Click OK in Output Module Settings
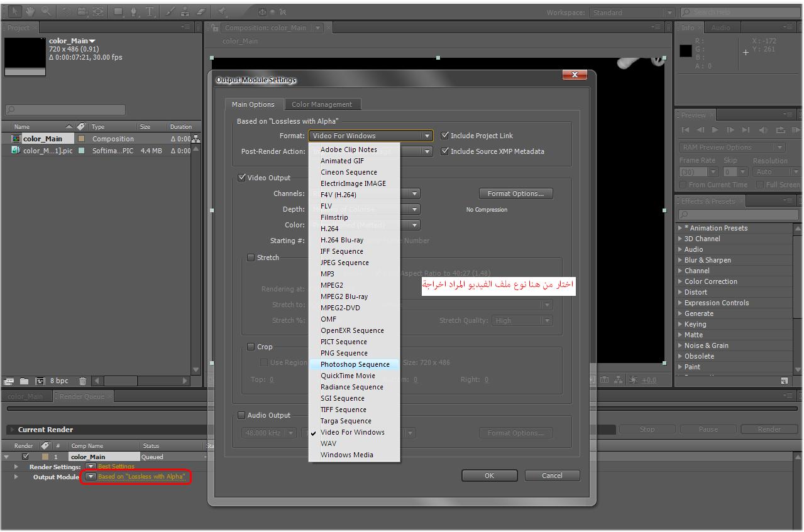The width and height of the screenshot is (804, 532). (x=489, y=475)
